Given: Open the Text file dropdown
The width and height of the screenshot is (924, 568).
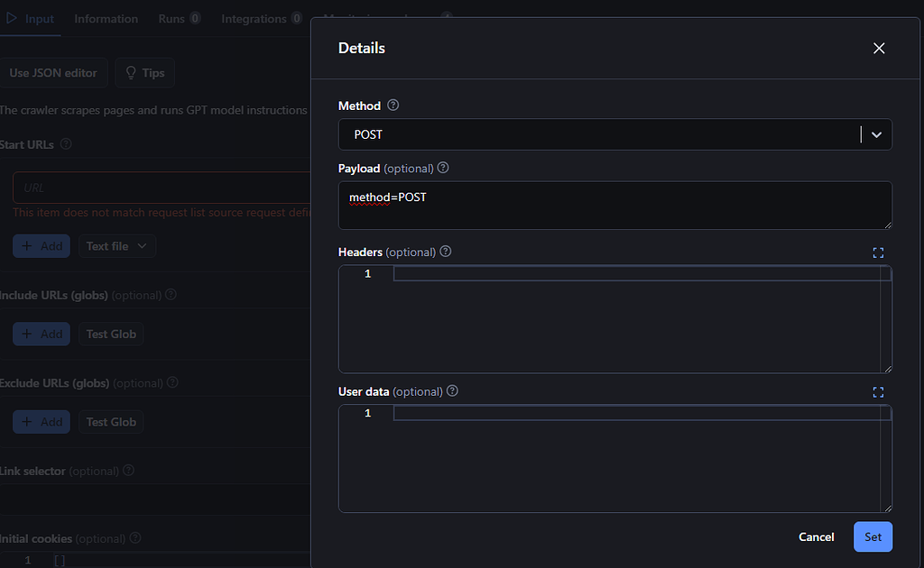Looking at the screenshot, I should click(x=116, y=246).
